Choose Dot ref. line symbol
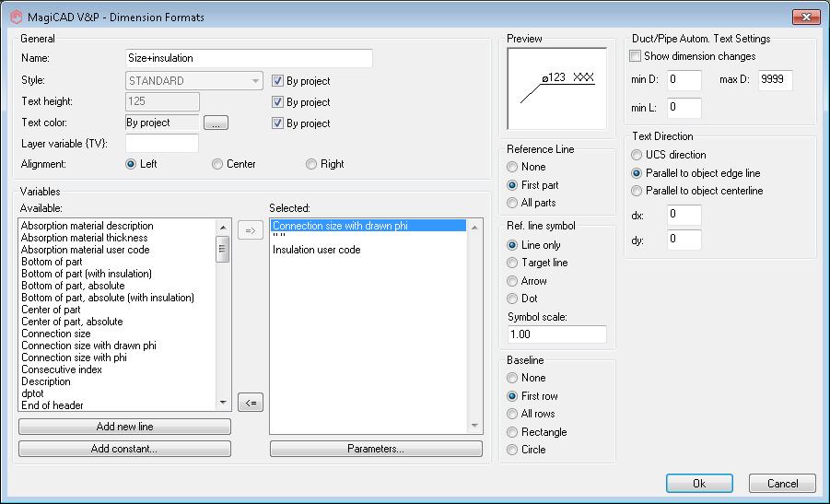This screenshot has width=830, height=504. (x=512, y=299)
